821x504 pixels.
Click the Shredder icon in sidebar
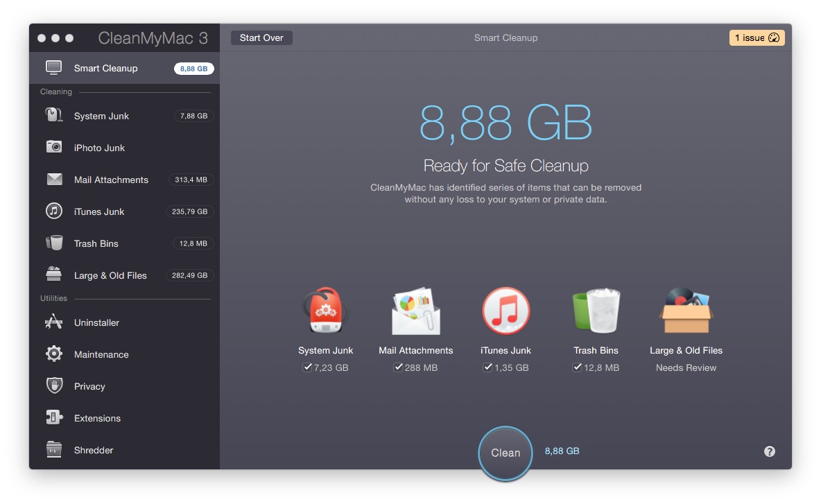(53, 449)
